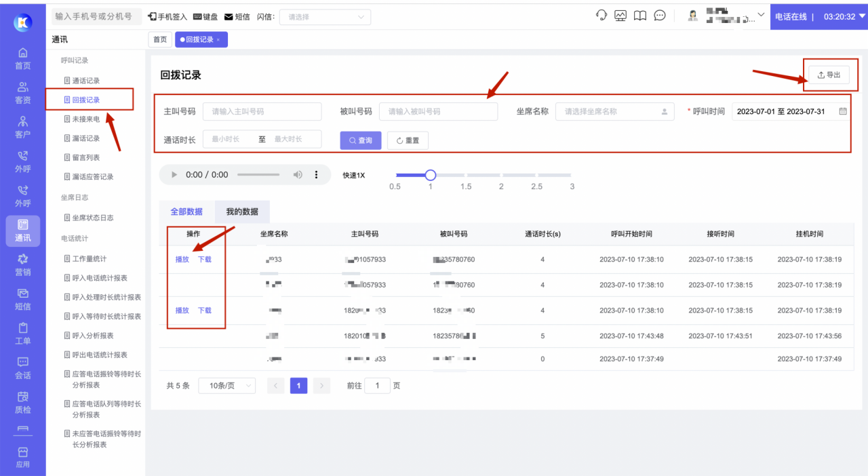The height and width of the screenshot is (476, 868).
Task: Set playback speed to 2 on slider
Action: point(501,175)
